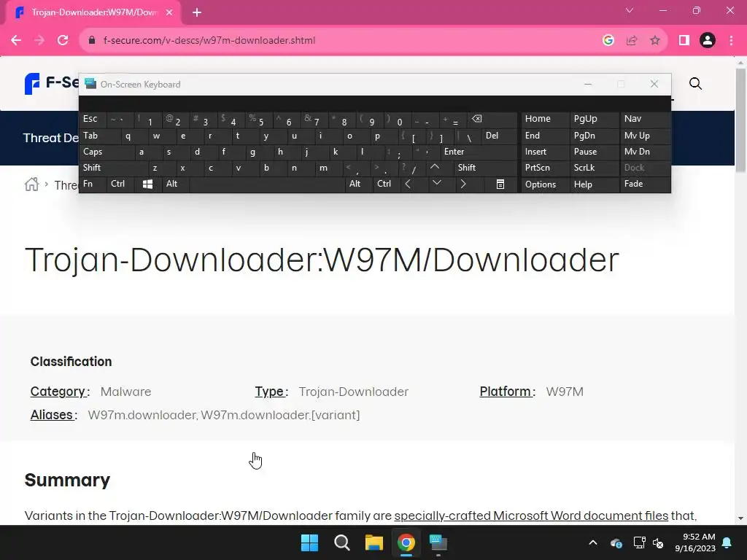This screenshot has width=747, height=560.
Task: Click the Aliases label link
Action: pos(52,415)
